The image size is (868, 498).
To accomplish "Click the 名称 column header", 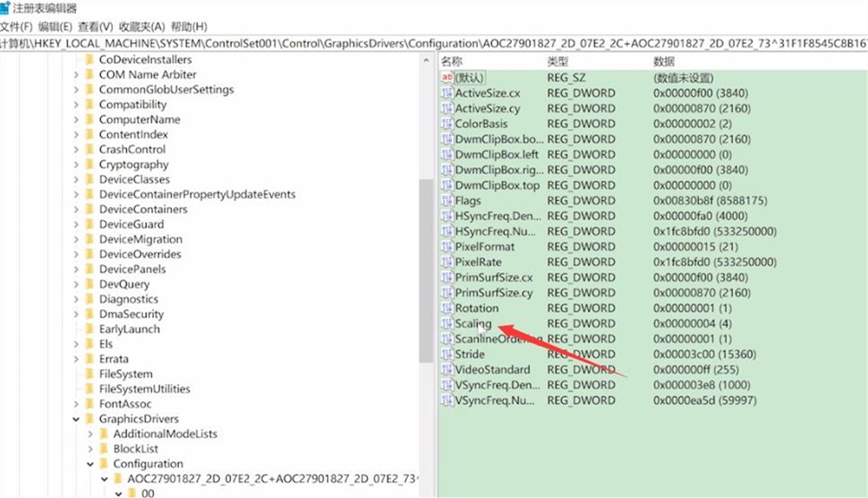I will point(452,62).
